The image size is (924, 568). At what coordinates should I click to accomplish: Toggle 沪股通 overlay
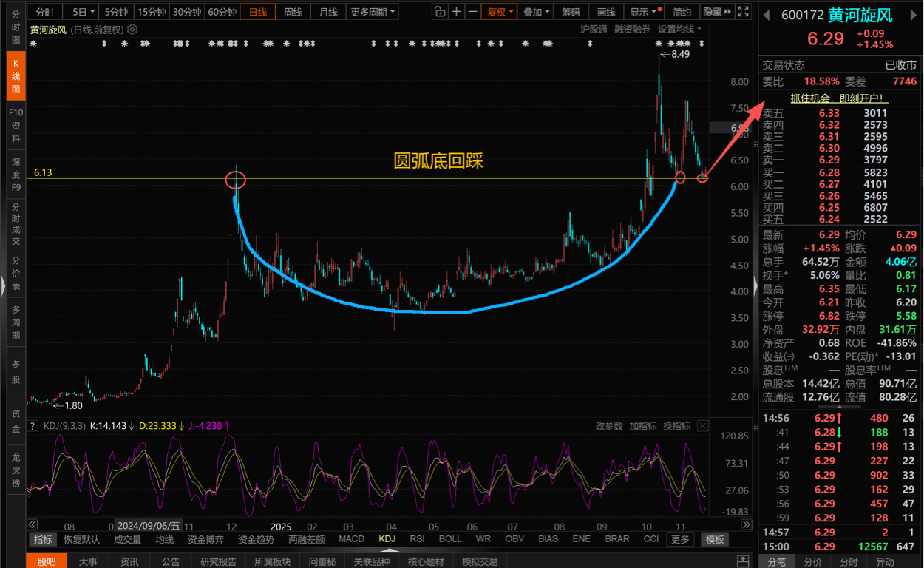[x=594, y=30]
